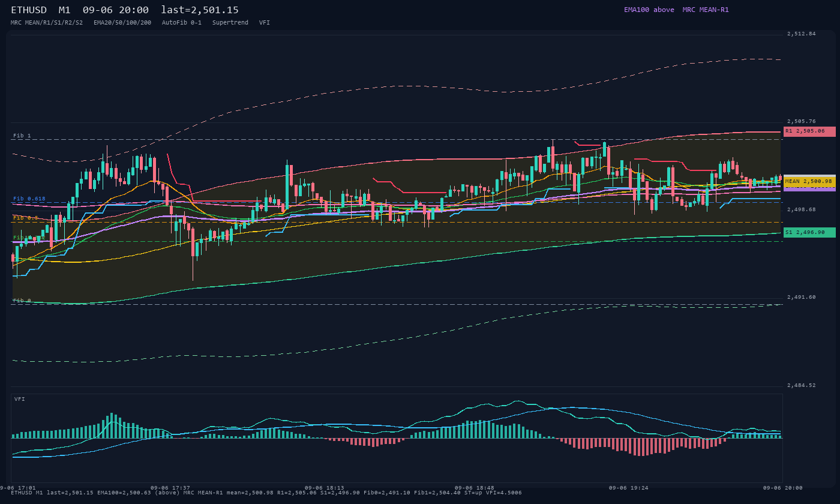The image size is (840, 504).
Task: Click the 2,512.84 price axis label
Action: [802, 34]
